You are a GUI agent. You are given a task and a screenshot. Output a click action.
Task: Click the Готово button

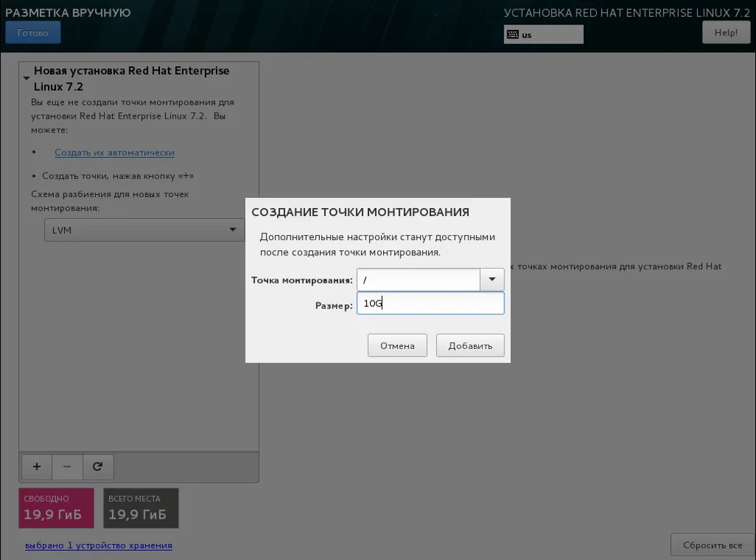33,32
